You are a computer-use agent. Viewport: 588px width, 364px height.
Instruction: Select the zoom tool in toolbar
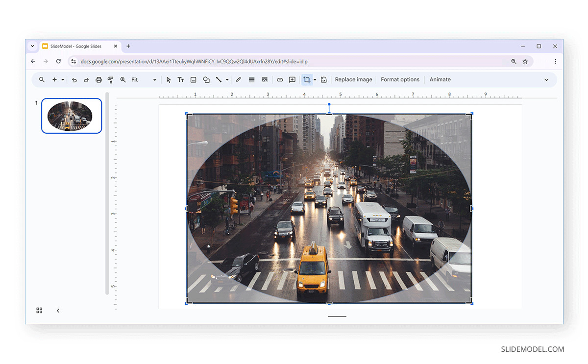(123, 80)
